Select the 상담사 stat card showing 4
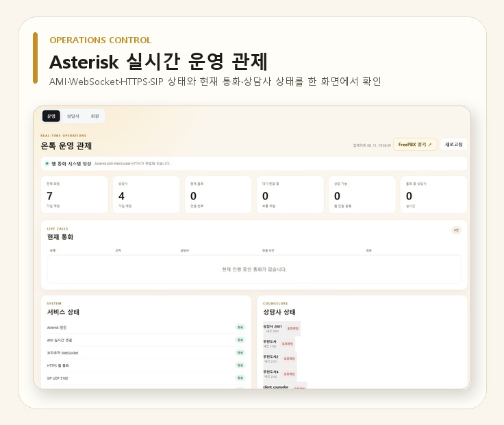 pos(147,195)
